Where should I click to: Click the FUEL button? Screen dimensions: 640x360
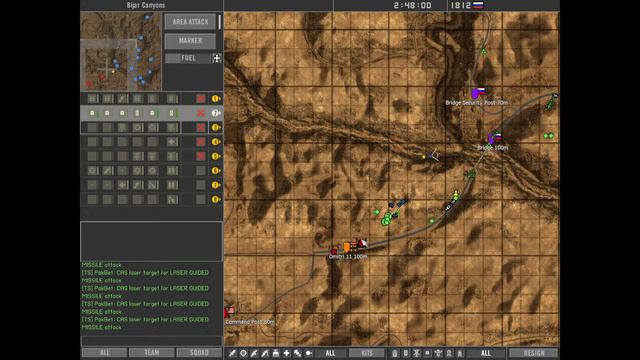click(x=188, y=58)
